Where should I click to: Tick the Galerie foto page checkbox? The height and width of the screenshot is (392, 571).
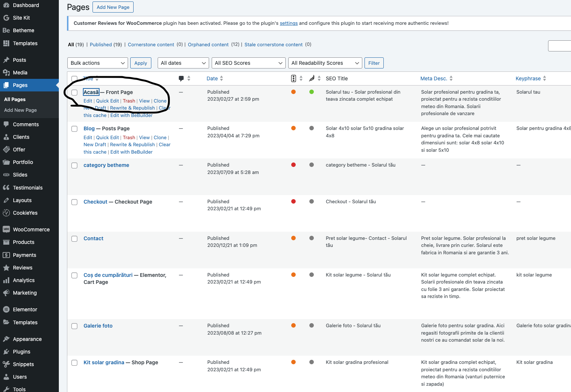coord(74,326)
